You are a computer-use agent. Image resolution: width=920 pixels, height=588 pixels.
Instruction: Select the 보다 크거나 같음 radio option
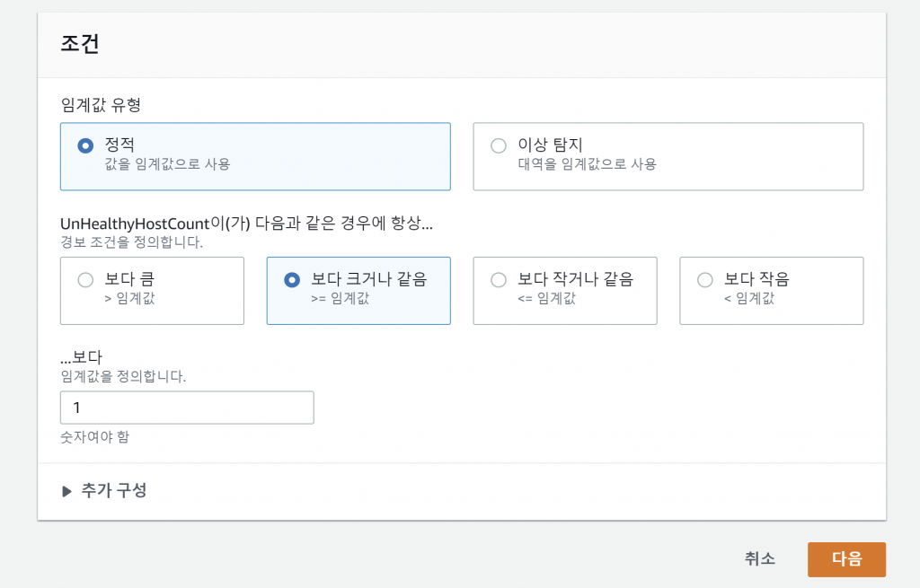pos(292,280)
